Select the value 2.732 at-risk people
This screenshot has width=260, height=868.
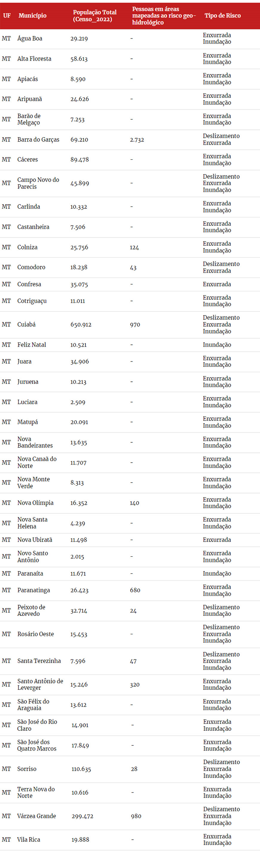pos(137,140)
